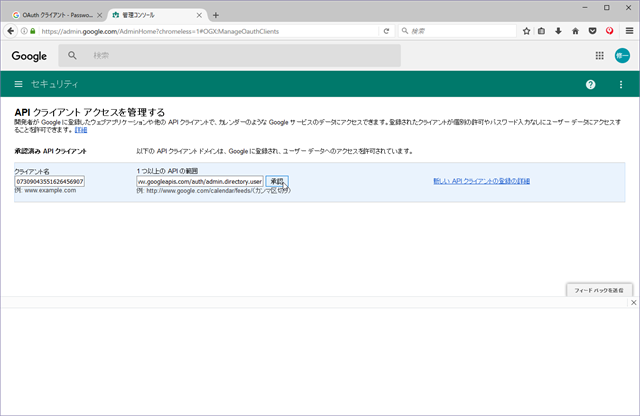Click the フィードバックを送信 button
The image size is (640, 416).
click(600, 290)
